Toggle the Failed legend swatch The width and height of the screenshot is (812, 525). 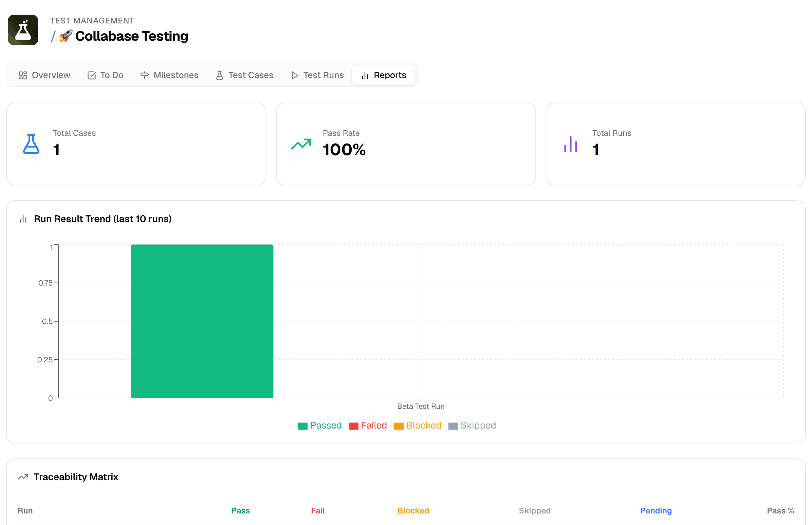point(354,426)
